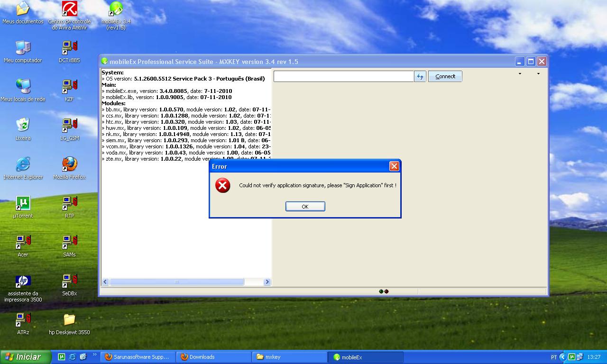Select the DCTxBB5 desktop shortcut

[x=69, y=52]
